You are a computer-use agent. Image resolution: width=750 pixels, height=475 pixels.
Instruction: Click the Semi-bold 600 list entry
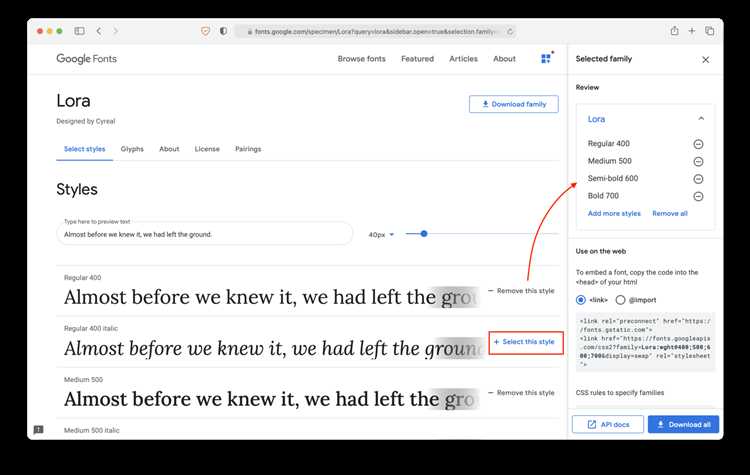click(613, 178)
